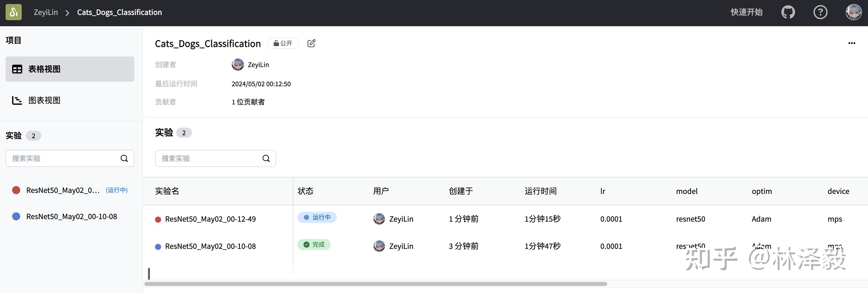Click the search magnifier in sidebar experiment search
This screenshot has width=868, height=293.
pos(124,158)
